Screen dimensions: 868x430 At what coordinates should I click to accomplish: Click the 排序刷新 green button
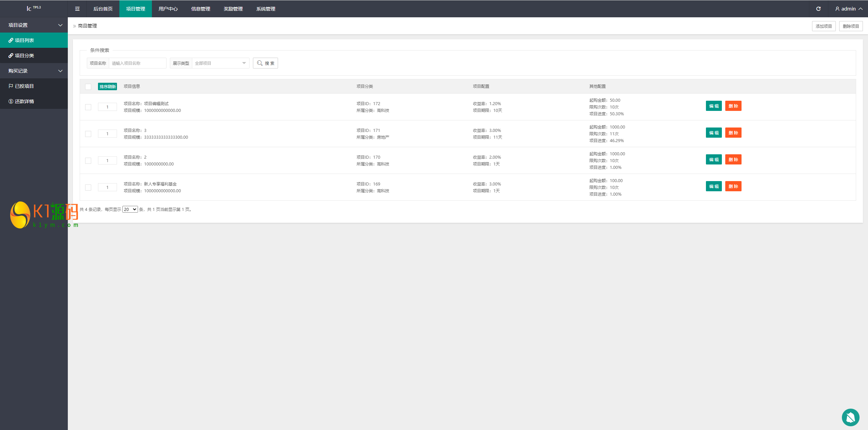[x=107, y=87]
